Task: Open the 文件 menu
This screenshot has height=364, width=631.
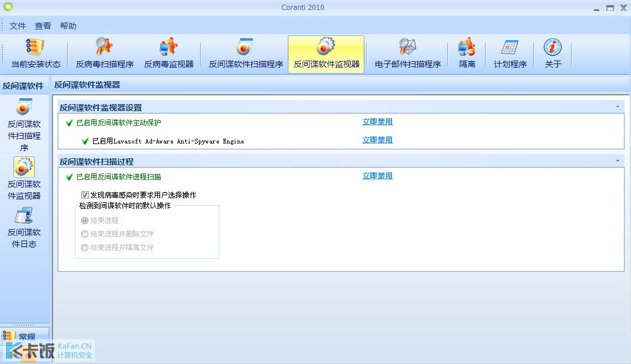Action: click(17, 26)
